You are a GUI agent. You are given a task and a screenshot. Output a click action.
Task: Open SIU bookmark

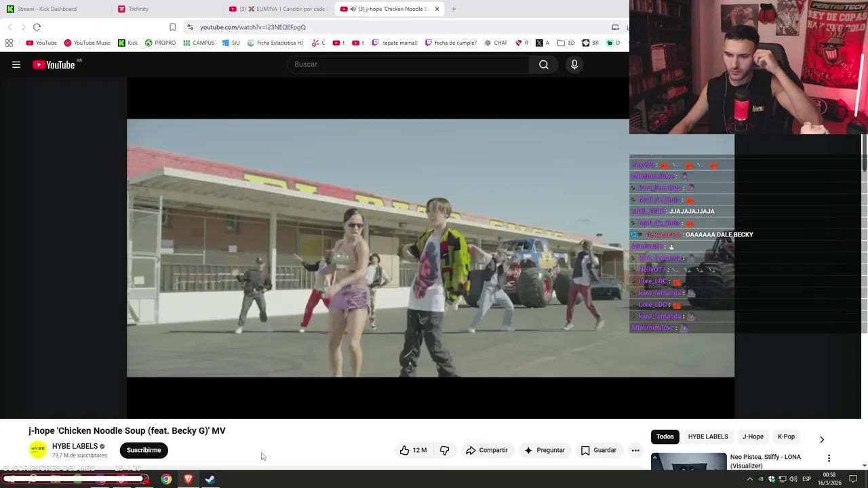point(231,43)
